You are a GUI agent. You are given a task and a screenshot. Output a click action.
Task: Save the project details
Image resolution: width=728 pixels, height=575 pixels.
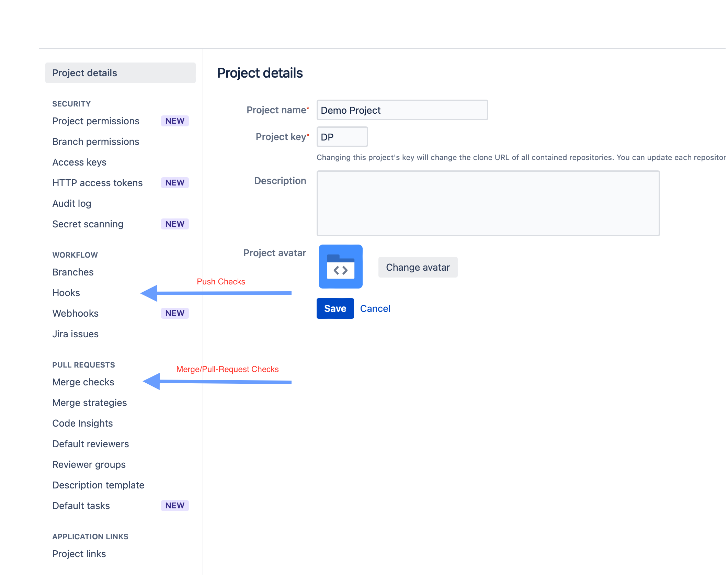click(335, 308)
